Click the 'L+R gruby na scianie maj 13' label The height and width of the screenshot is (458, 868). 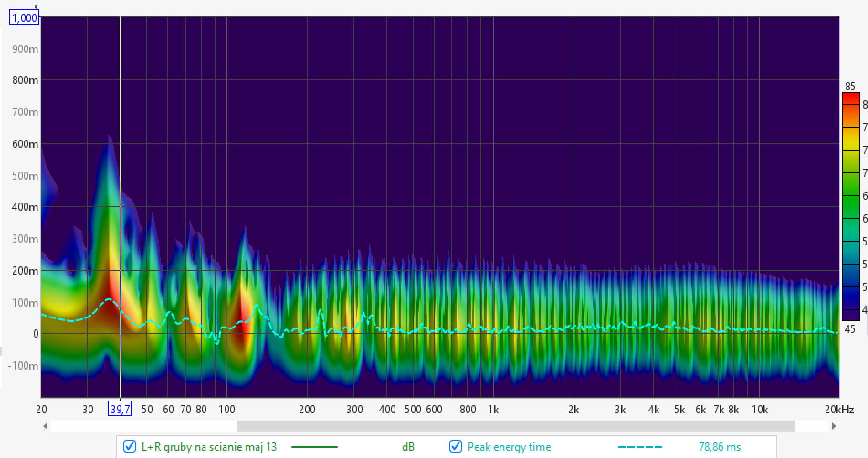click(209, 447)
